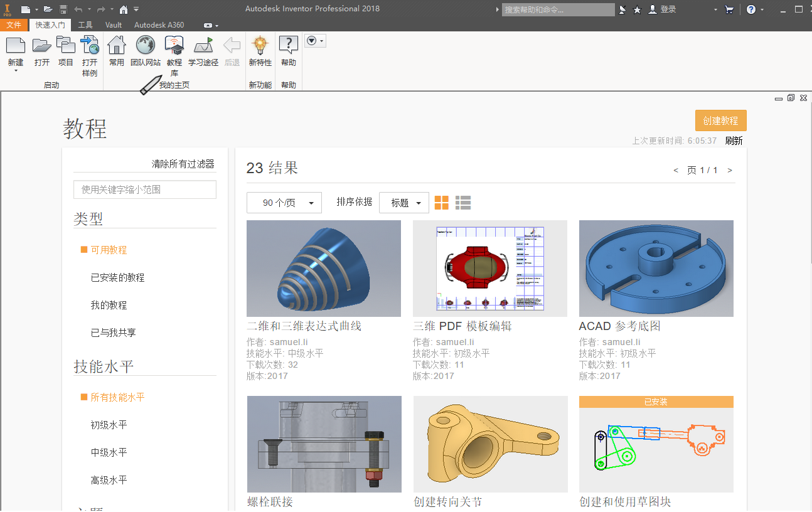Viewport: 812px width, 512px height.
Task: Click the 新建 ribbon icon
Action: 16,45
